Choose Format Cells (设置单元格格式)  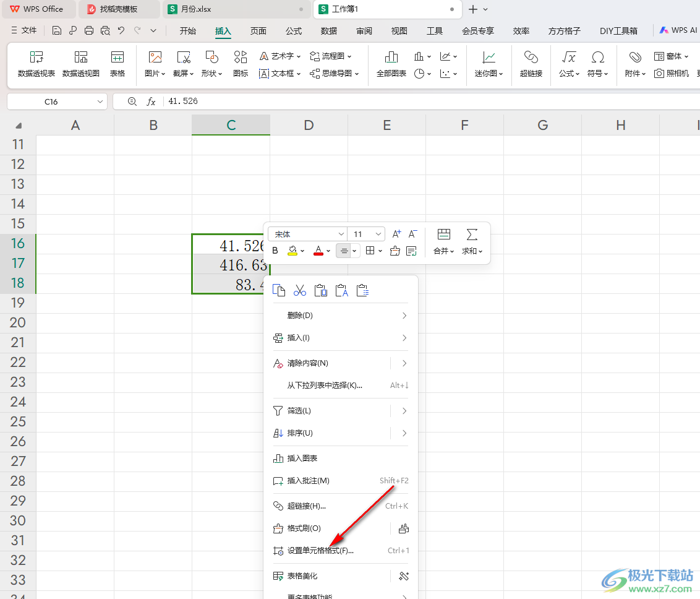341,550
